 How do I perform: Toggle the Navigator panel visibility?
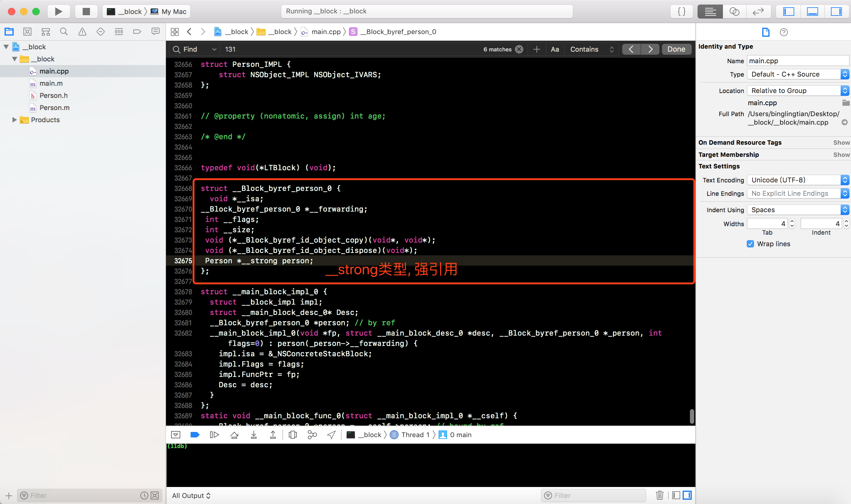788,12
